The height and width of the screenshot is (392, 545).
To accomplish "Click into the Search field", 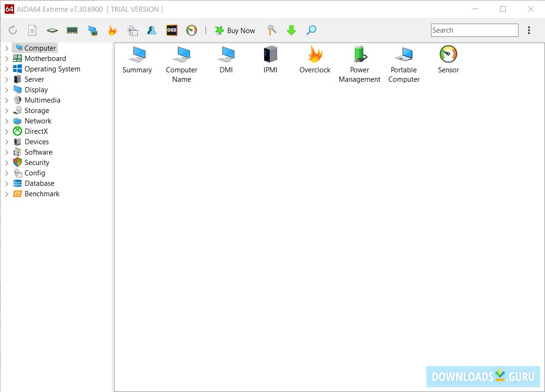I will pyautogui.click(x=475, y=30).
